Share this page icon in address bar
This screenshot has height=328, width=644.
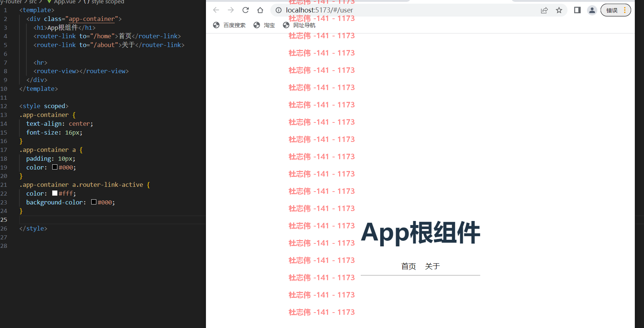pos(544,10)
